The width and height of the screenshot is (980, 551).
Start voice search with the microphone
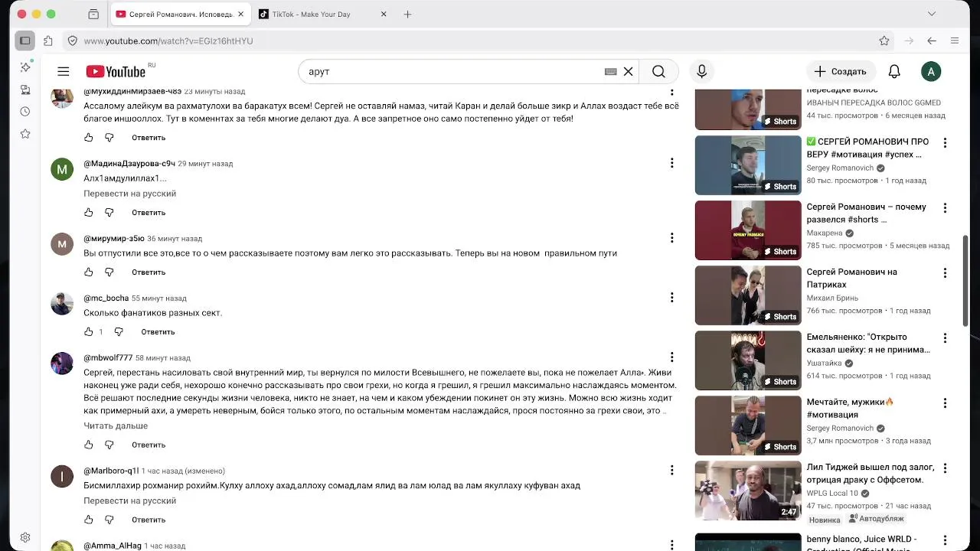pyautogui.click(x=701, y=71)
